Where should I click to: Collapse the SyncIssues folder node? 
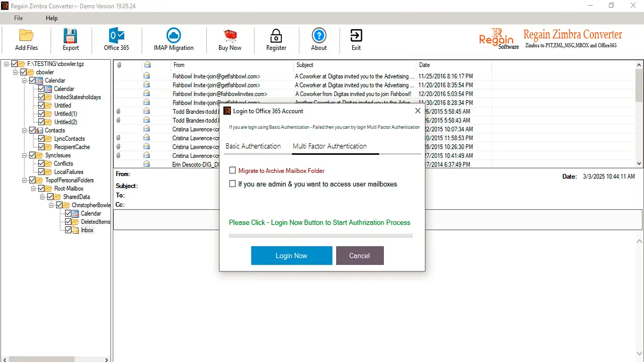point(25,155)
